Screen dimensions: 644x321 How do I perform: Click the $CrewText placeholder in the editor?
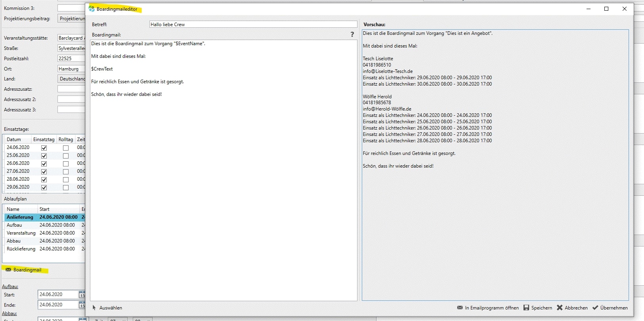(x=102, y=69)
